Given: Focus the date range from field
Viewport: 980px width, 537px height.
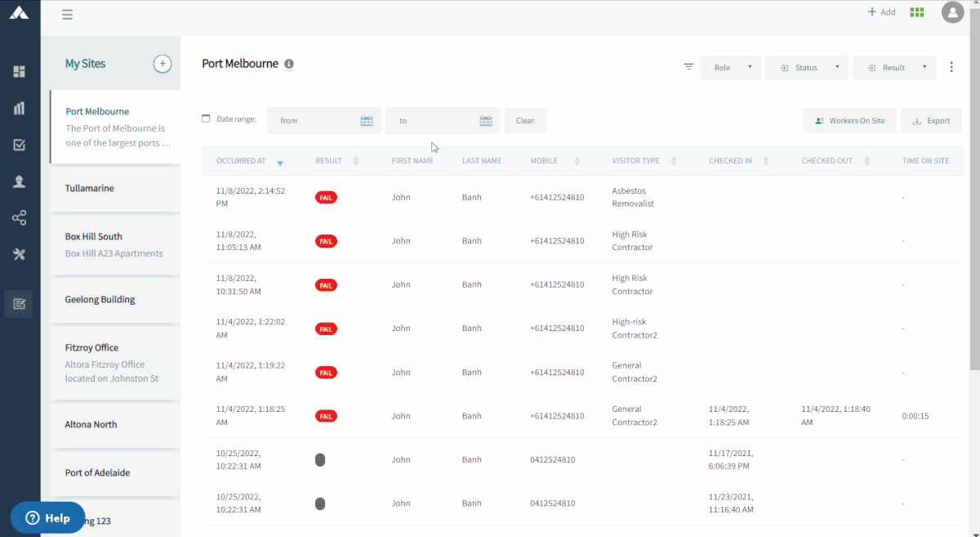Looking at the screenshot, I should coord(324,121).
